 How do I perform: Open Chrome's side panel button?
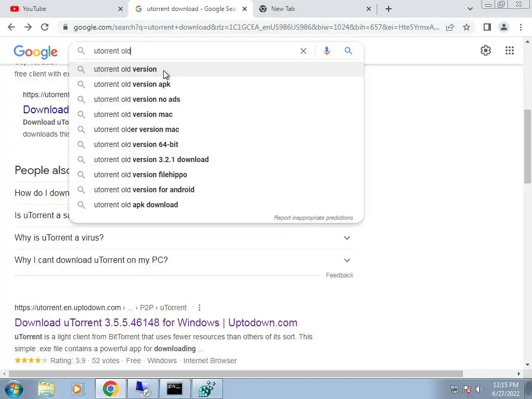coord(487,27)
